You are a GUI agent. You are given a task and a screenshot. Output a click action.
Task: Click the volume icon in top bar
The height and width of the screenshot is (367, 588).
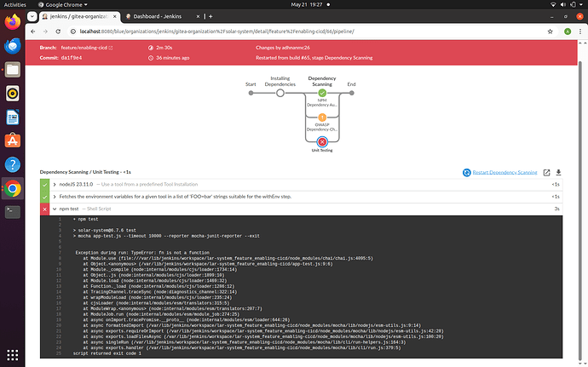pos(563,4)
